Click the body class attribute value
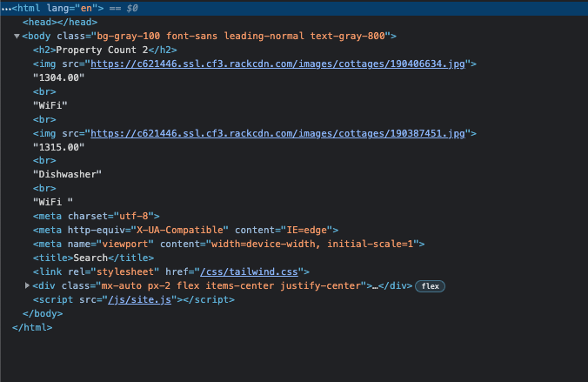Image resolution: width=588 pixels, height=382 pixels. (x=241, y=36)
